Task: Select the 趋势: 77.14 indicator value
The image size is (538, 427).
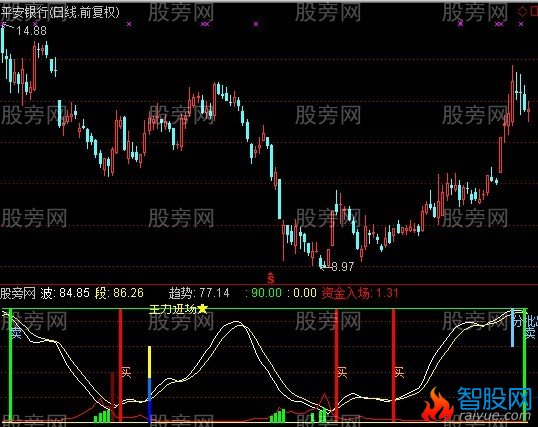Action: pos(199,293)
